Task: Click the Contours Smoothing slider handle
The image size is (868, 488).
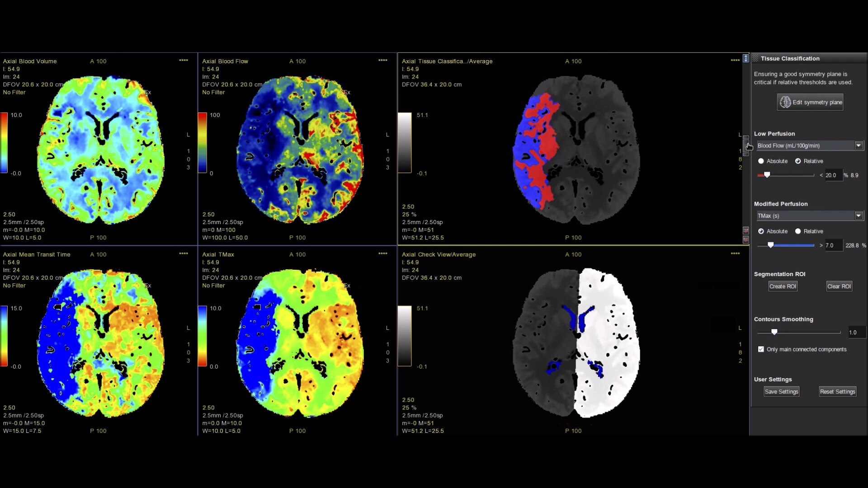Action: coord(774,332)
